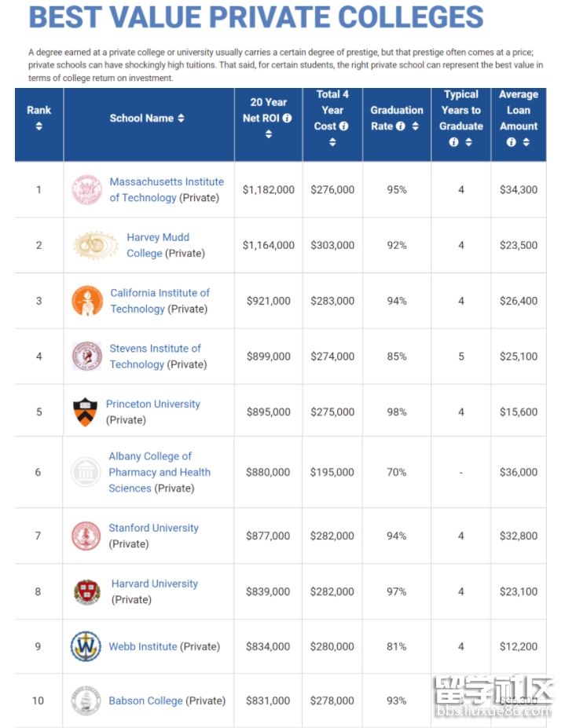Click the info icon beside 20 Year Net ROI
Image resolution: width=565 pixels, height=728 pixels.
[x=287, y=119]
